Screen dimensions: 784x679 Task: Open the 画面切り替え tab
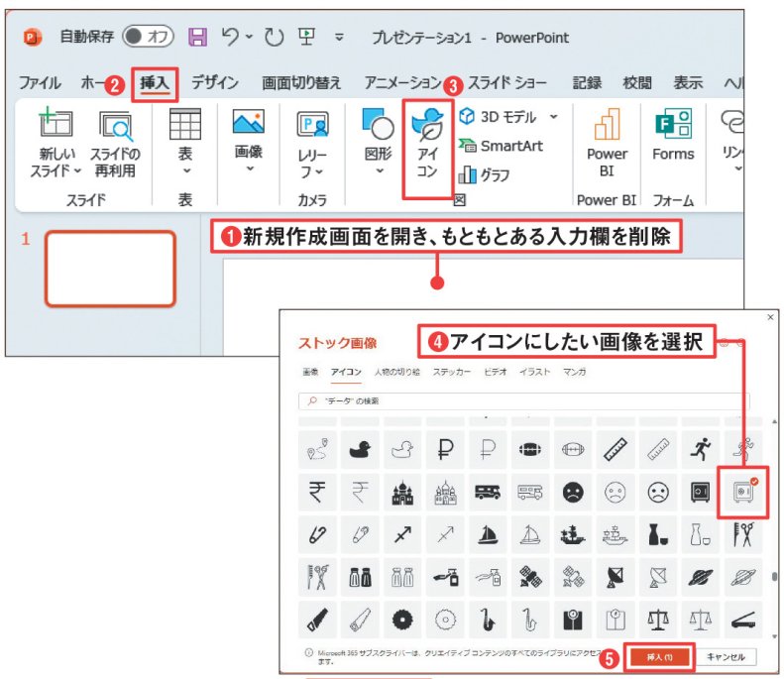point(301,82)
